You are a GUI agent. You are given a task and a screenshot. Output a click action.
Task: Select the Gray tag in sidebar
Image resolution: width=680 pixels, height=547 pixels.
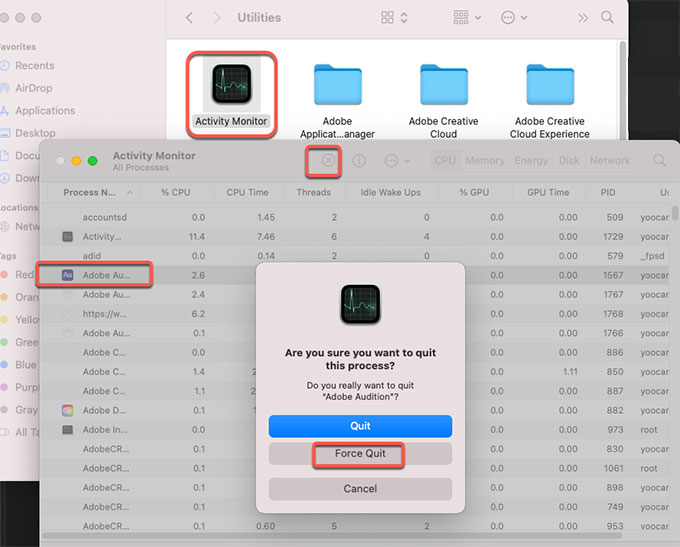coord(20,410)
